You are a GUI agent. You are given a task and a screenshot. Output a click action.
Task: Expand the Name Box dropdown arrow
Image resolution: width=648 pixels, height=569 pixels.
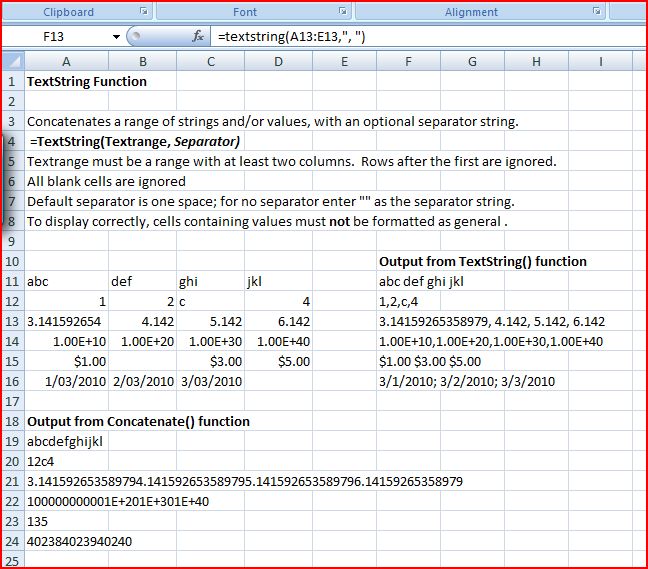click(x=116, y=36)
